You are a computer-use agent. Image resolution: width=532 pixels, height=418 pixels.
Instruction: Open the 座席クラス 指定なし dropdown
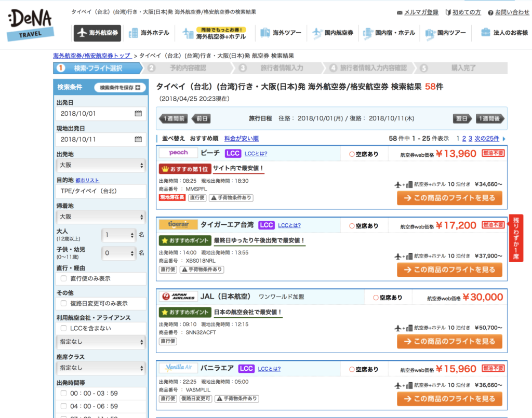tap(101, 368)
